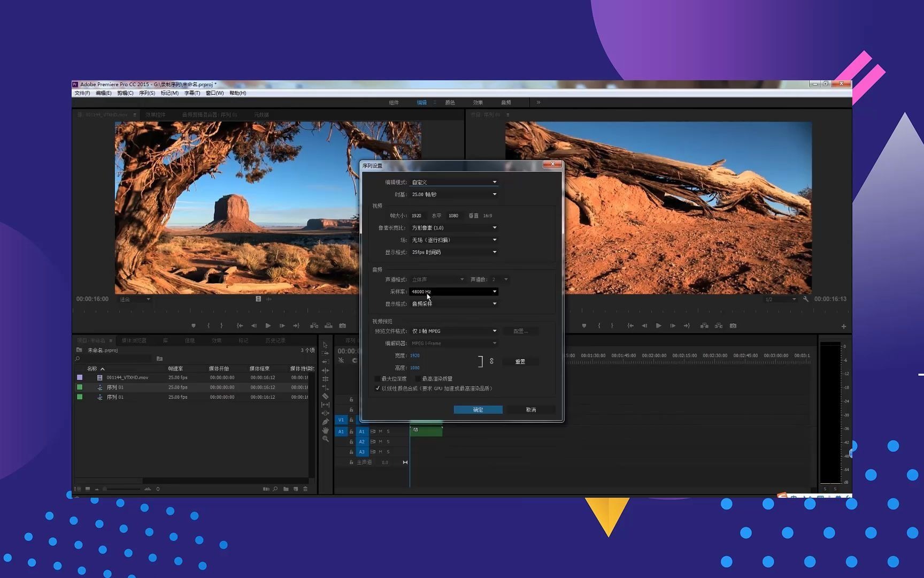Click 确定 button in sequence settings
Screen dimensions: 924x578
point(478,410)
